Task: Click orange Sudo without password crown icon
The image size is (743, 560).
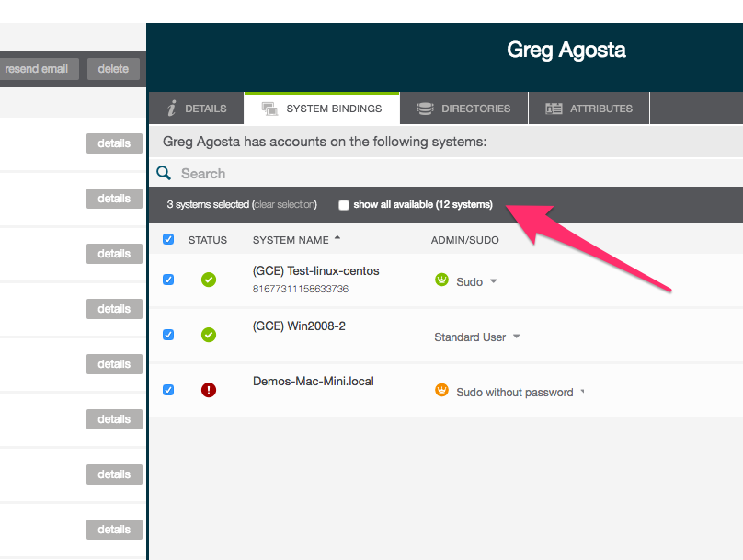Action: click(441, 391)
